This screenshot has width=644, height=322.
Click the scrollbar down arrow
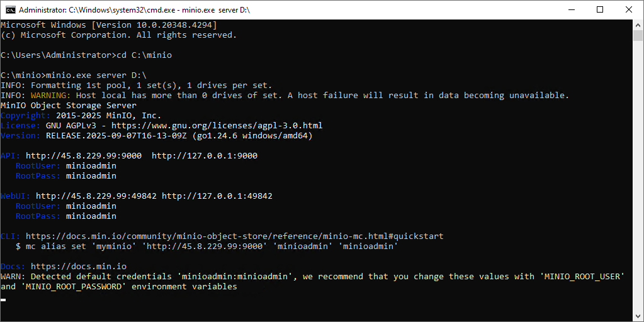638,316
